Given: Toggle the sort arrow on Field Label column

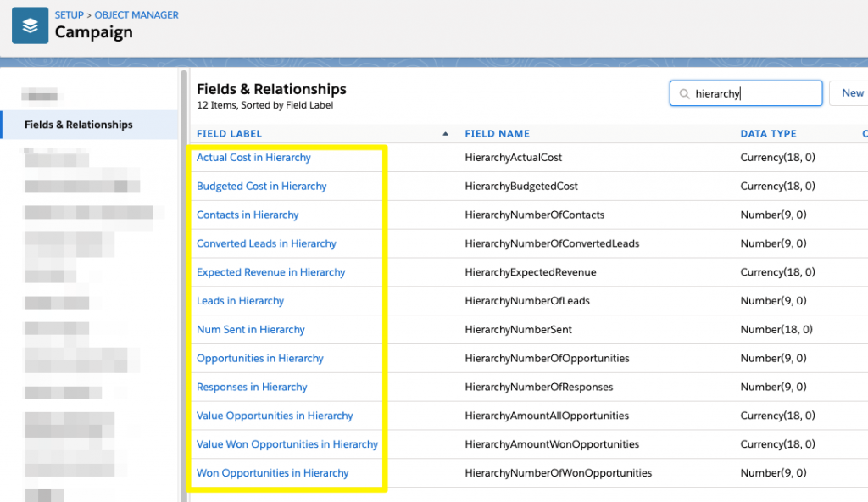Looking at the screenshot, I should [x=447, y=133].
